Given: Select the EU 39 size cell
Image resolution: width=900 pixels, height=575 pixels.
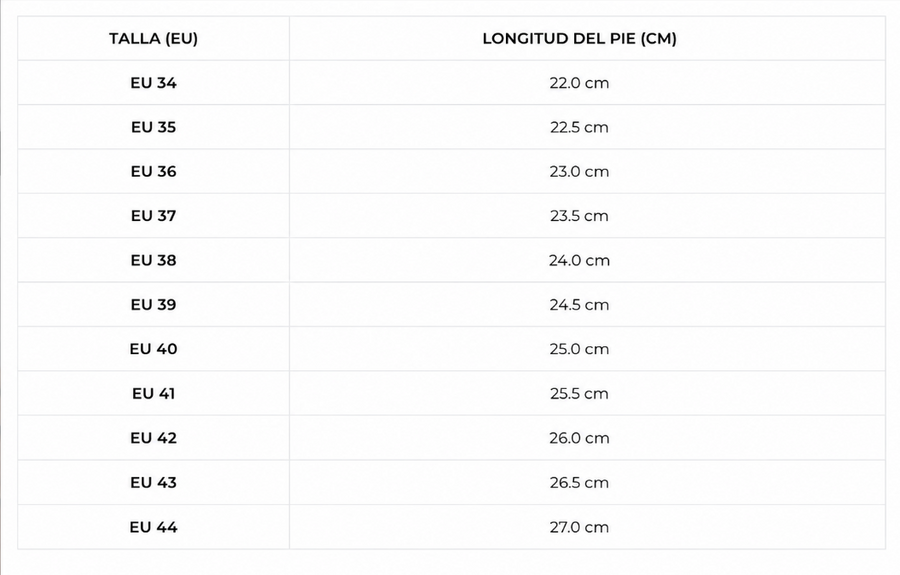Looking at the screenshot, I should 153,305.
